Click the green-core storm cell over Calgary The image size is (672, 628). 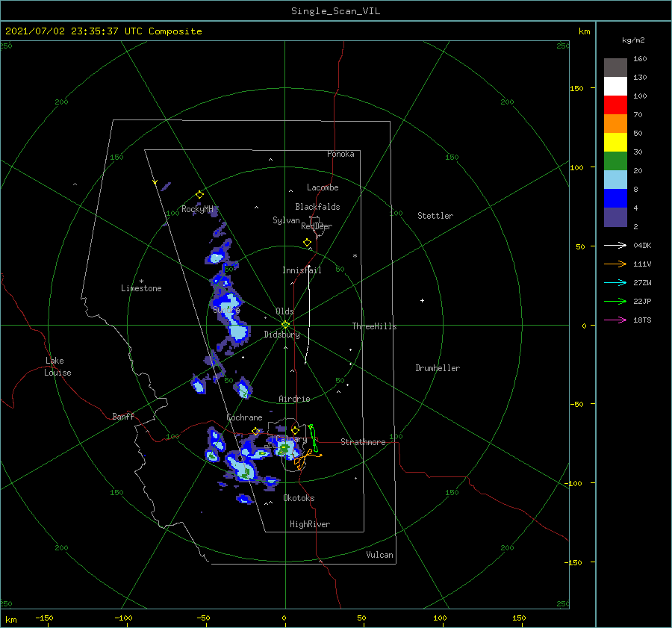tap(284, 449)
